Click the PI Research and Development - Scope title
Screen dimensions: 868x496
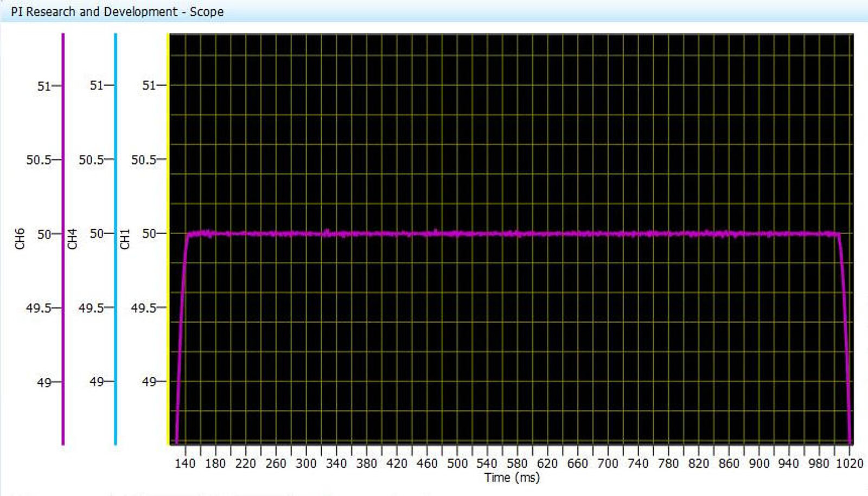pos(117,11)
